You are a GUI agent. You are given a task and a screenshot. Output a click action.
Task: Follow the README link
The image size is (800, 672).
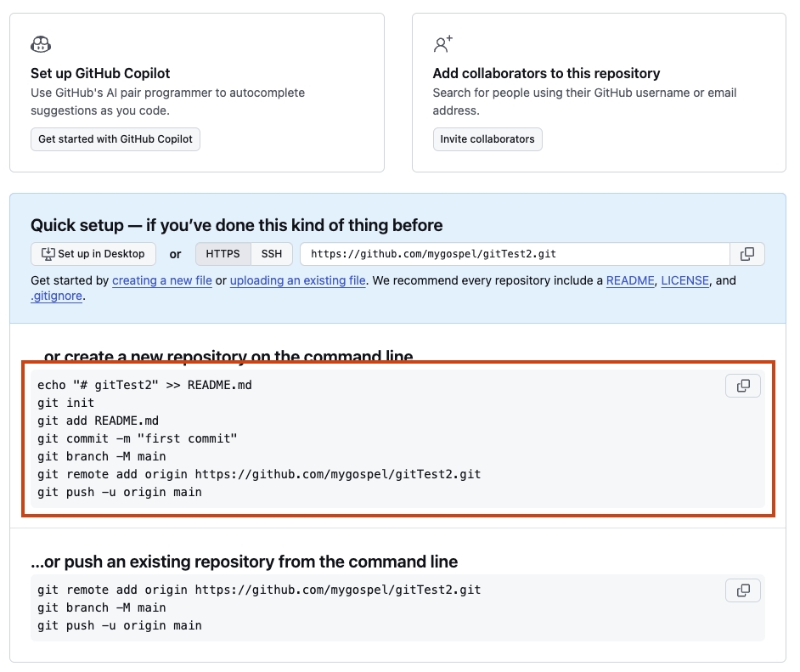[x=630, y=280]
